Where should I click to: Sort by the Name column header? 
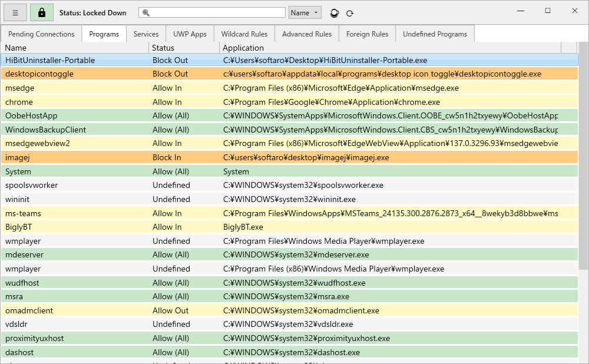75,48
